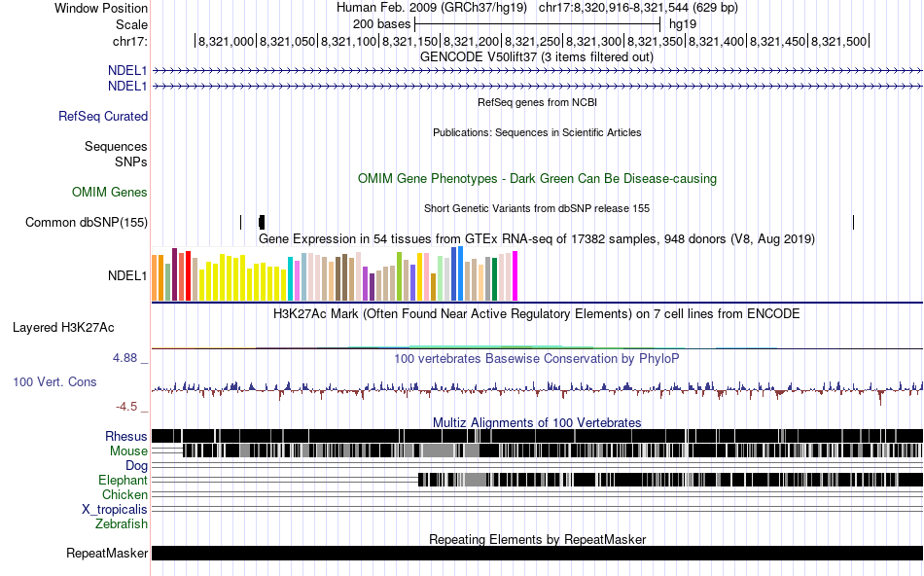Click the 4.88 PhyloP upper axis value
The width and height of the screenshot is (924, 576).
[x=124, y=358]
